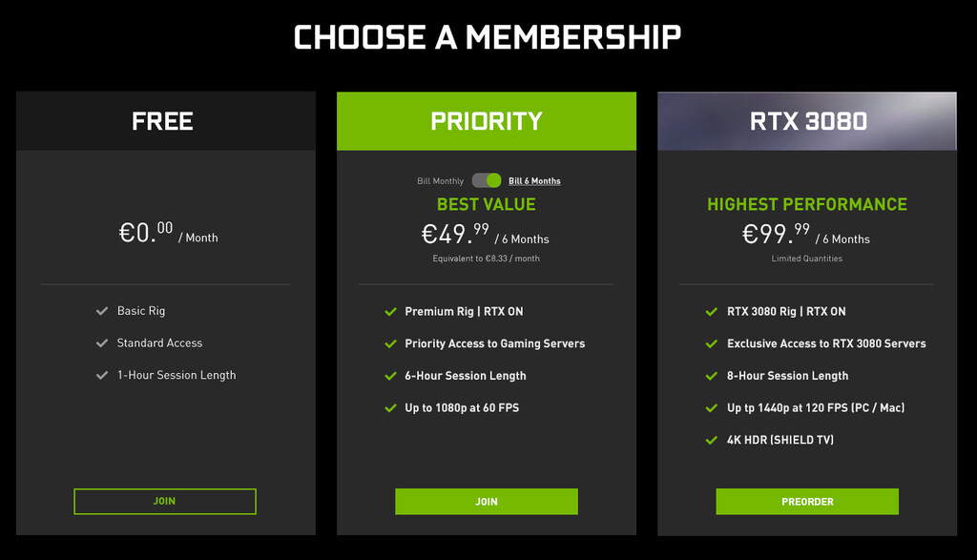977x560 pixels.
Task: Toggle the billing switch in the Priority card
Action: click(x=486, y=180)
